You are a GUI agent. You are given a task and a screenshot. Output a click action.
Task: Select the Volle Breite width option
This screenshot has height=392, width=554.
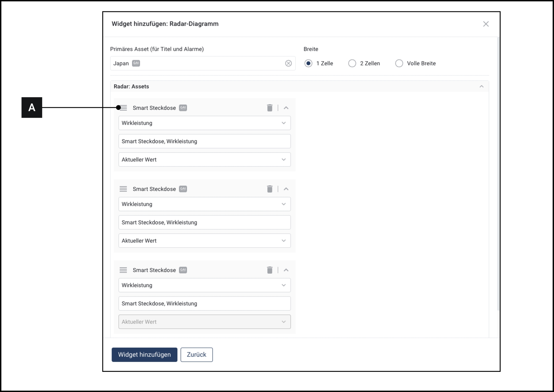399,63
